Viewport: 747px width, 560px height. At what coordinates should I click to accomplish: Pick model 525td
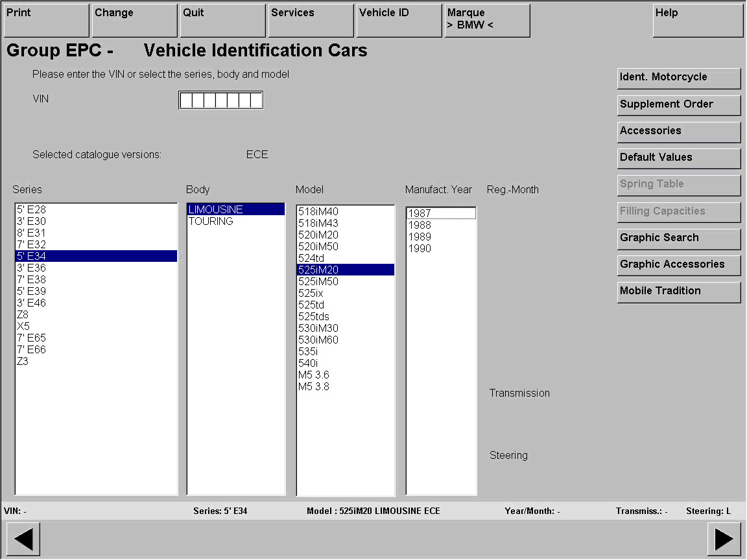pos(346,305)
